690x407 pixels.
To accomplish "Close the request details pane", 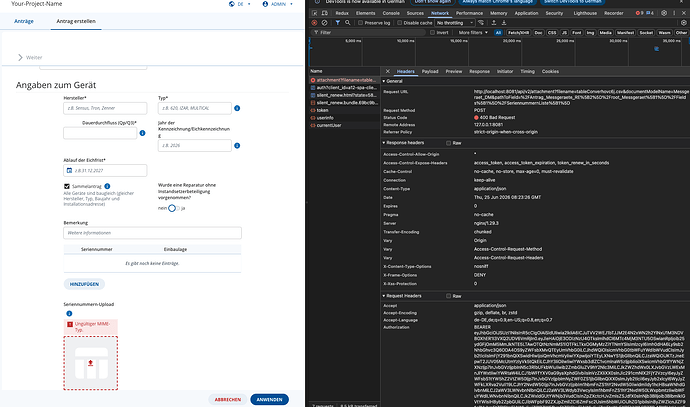I will coord(387,71).
